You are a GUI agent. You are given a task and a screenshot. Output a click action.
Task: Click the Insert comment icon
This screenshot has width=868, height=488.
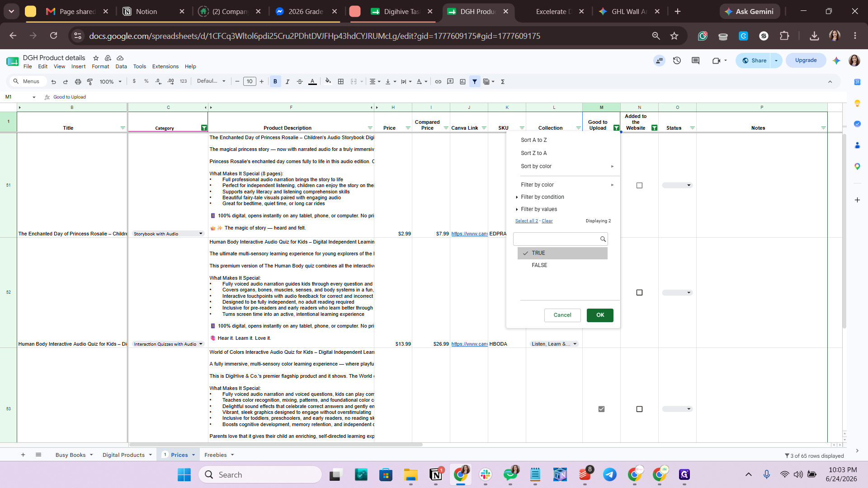[x=450, y=82]
